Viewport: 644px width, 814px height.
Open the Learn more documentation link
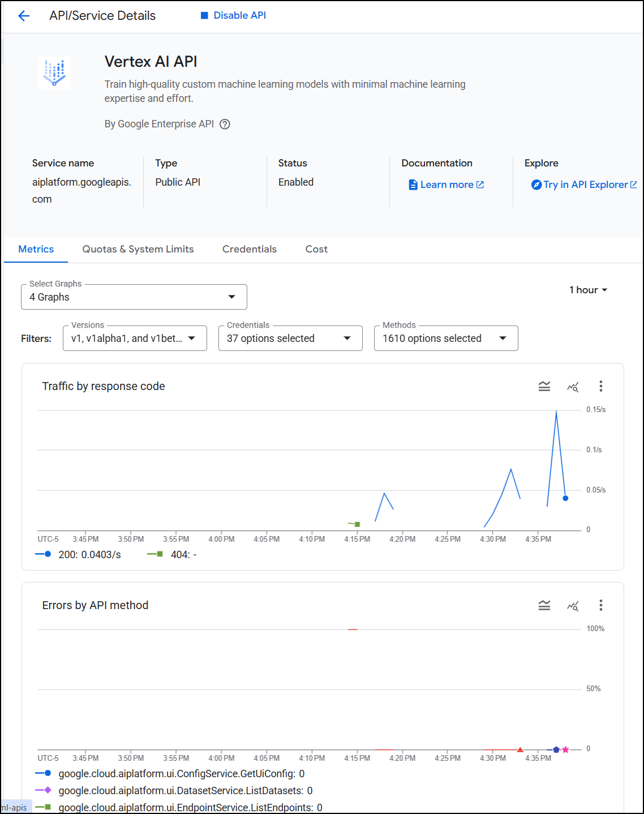[x=452, y=185]
